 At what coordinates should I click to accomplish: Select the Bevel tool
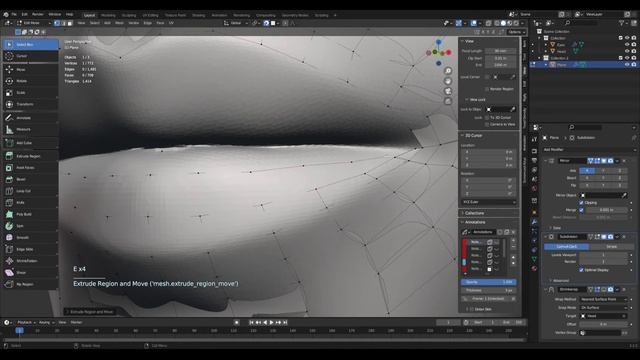pos(31,179)
